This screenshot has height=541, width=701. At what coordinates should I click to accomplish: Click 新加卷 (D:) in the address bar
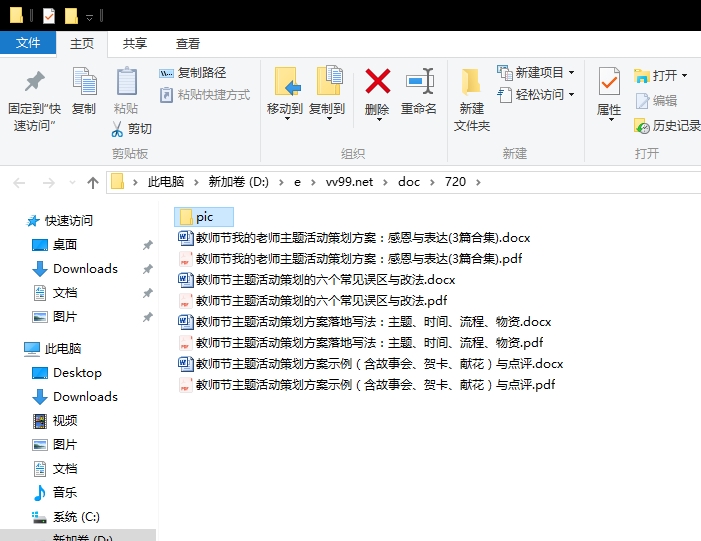pos(239,182)
